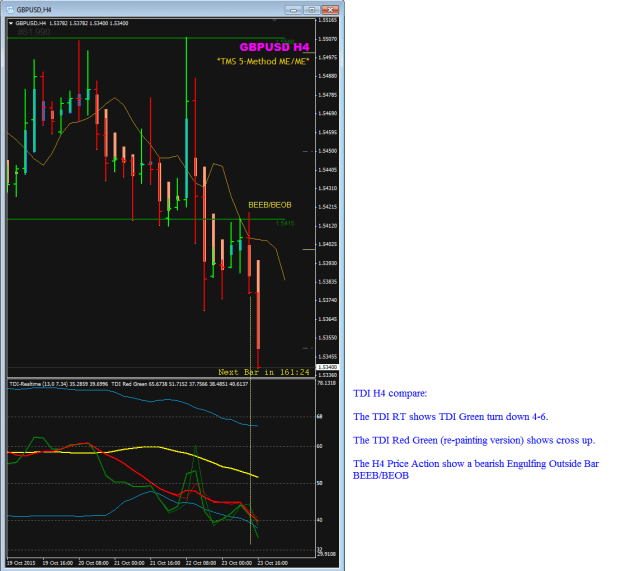The height and width of the screenshot is (571, 625).
Task: Click price axis value 1.54405
Action: pos(328,170)
